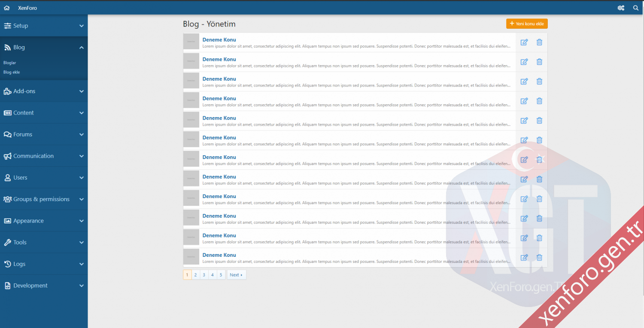Delete the first Deneme Konu with the trash icon

539,42
